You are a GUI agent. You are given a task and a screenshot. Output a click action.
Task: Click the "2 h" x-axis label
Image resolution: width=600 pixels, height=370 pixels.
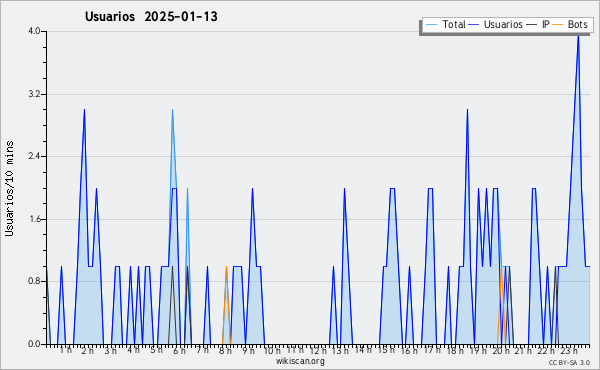pyautogui.click(x=88, y=351)
